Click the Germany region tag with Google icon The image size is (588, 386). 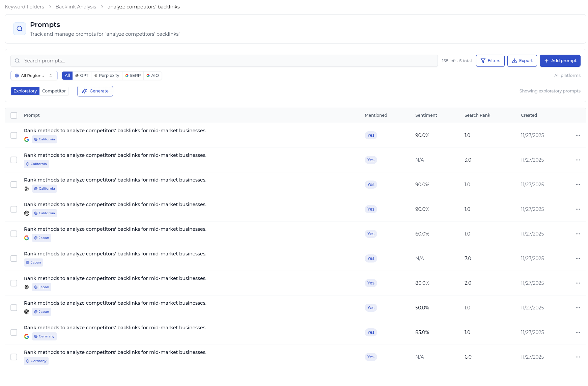44,336
